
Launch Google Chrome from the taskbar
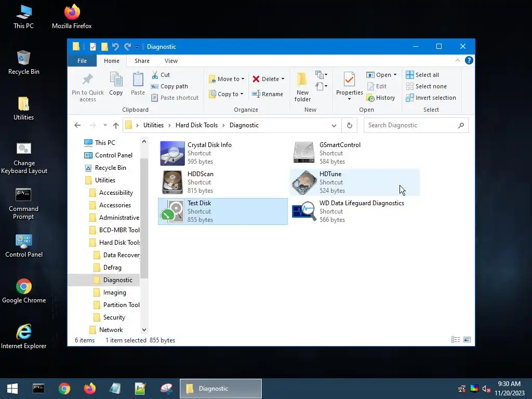(64, 389)
